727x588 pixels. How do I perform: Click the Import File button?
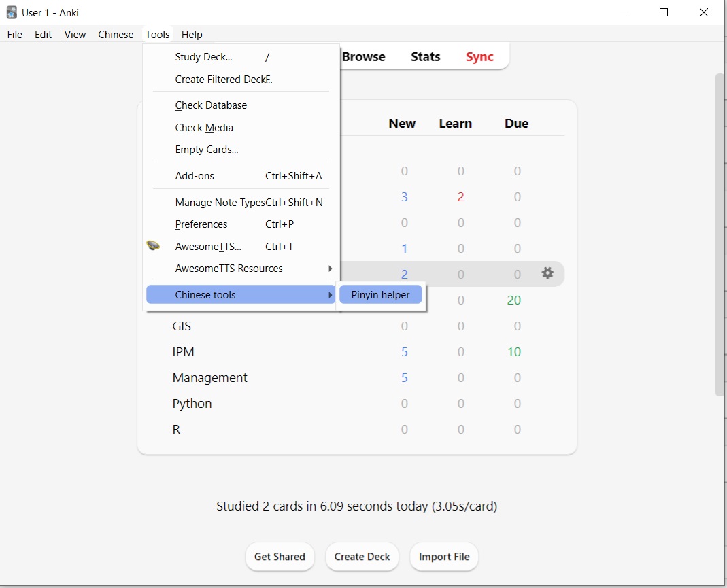[444, 557]
